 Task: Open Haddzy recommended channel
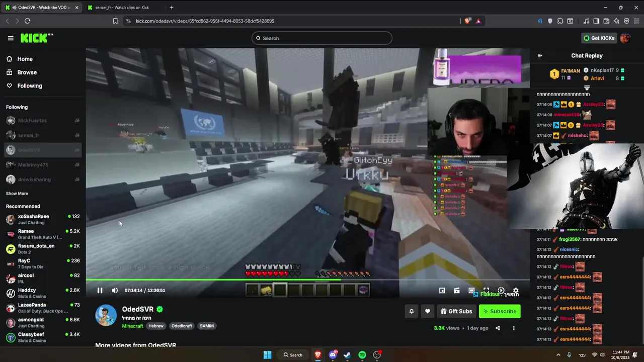click(43, 293)
